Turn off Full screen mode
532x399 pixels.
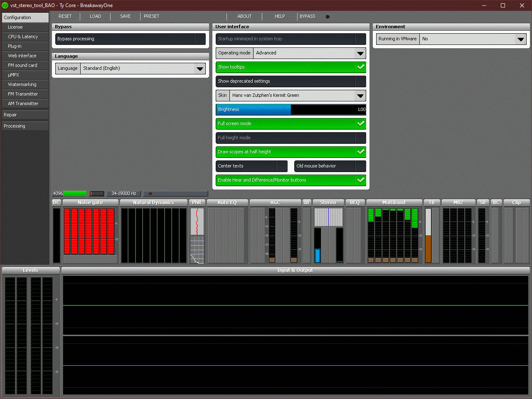coord(291,124)
